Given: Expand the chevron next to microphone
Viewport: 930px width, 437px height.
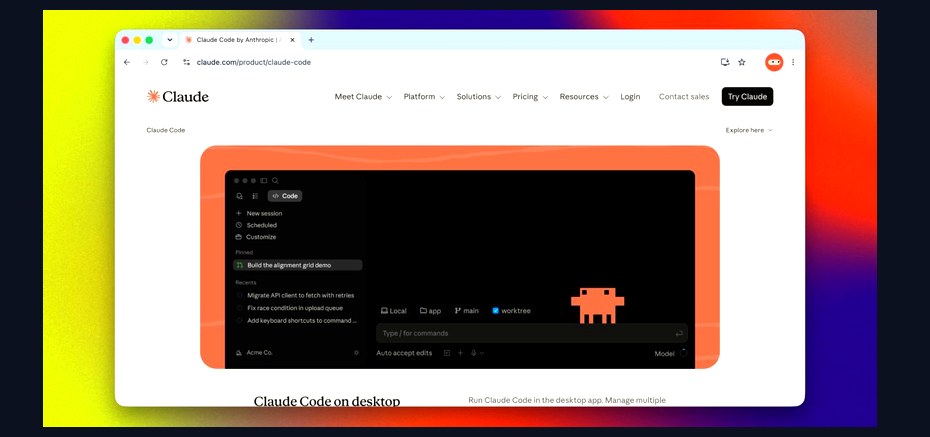Looking at the screenshot, I should click(482, 353).
